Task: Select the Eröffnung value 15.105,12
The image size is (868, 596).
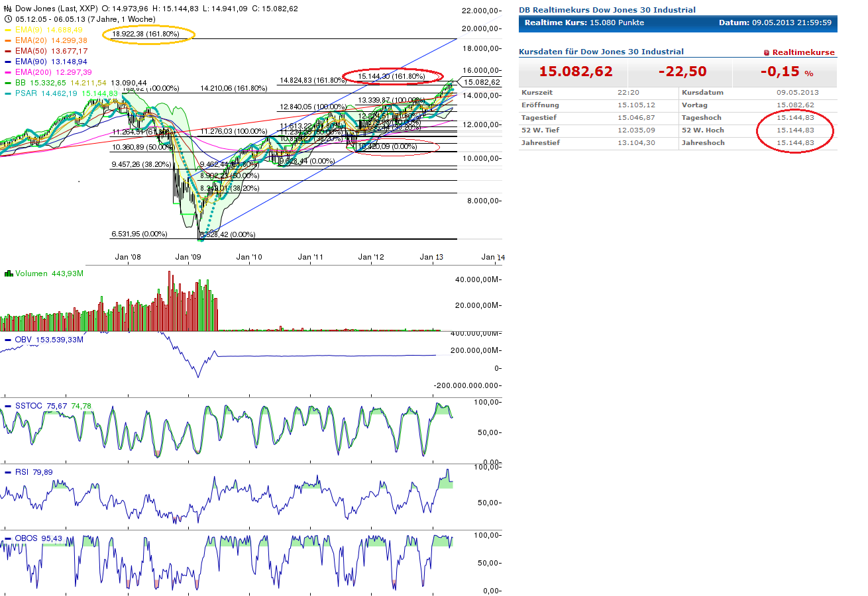Action: (x=635, y=105)
